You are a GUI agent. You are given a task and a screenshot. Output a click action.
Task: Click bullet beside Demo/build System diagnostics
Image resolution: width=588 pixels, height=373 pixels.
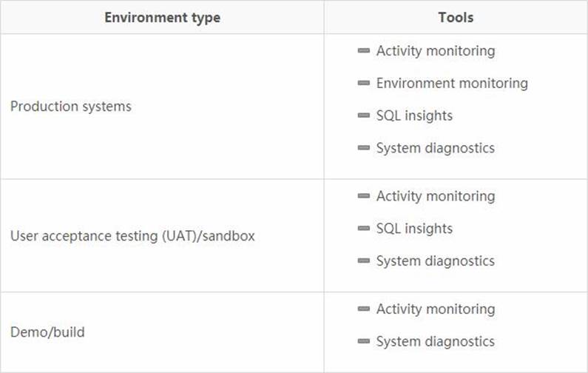tap(363, 341)
